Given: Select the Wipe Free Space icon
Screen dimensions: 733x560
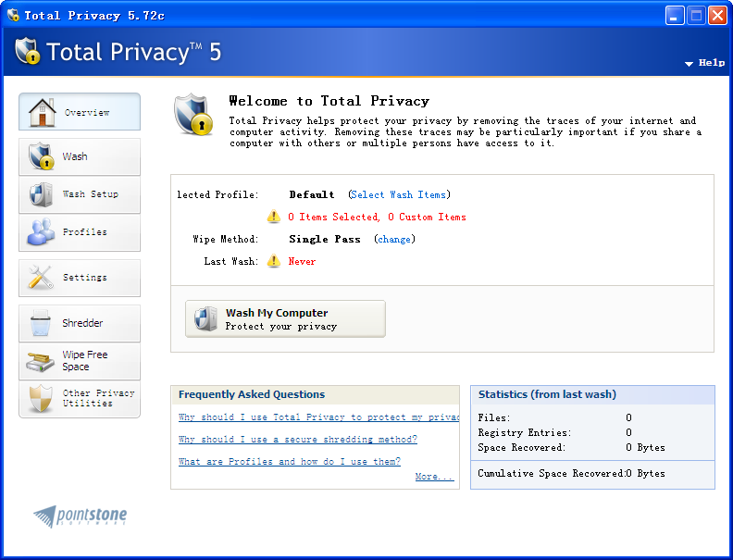Looking at the screenshot, I should point(41,361).
